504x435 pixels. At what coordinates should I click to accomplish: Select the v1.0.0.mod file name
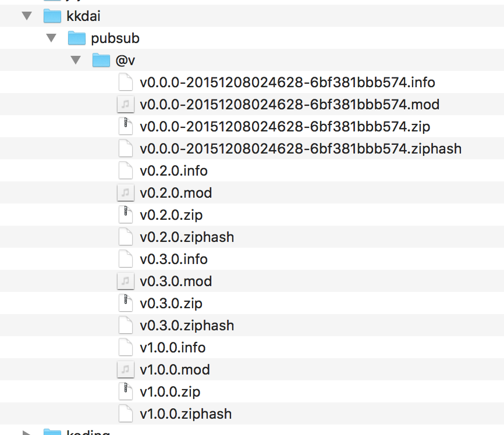click(x=175, y=369)
